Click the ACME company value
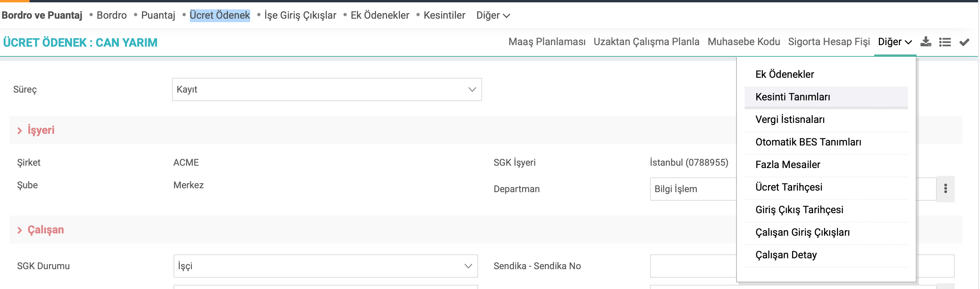This screenshot has height=289, width=980. [186, 163]
